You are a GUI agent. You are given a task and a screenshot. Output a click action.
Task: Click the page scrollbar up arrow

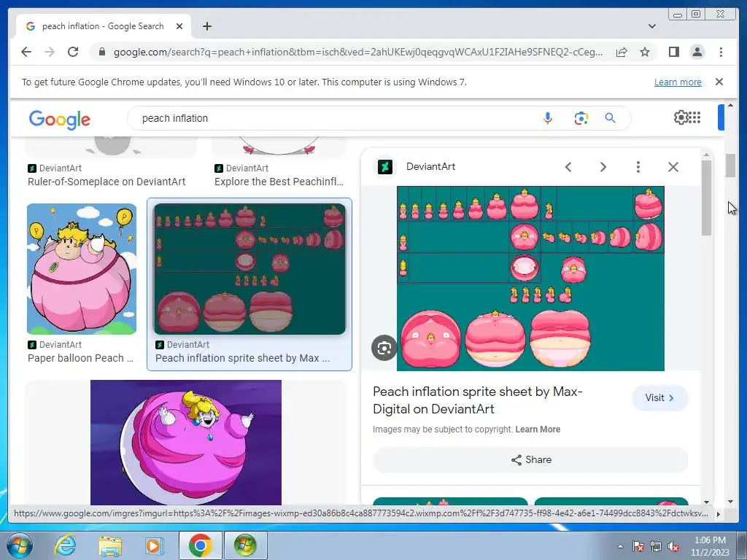(731, 105)
